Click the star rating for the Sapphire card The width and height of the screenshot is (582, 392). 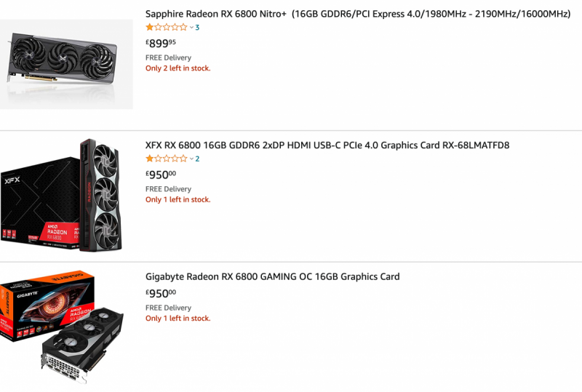[166, 28]
